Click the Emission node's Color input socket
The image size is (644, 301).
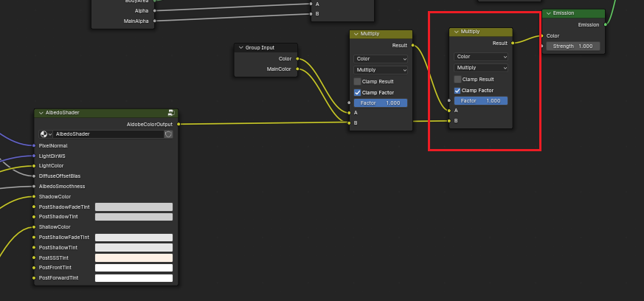541,35
